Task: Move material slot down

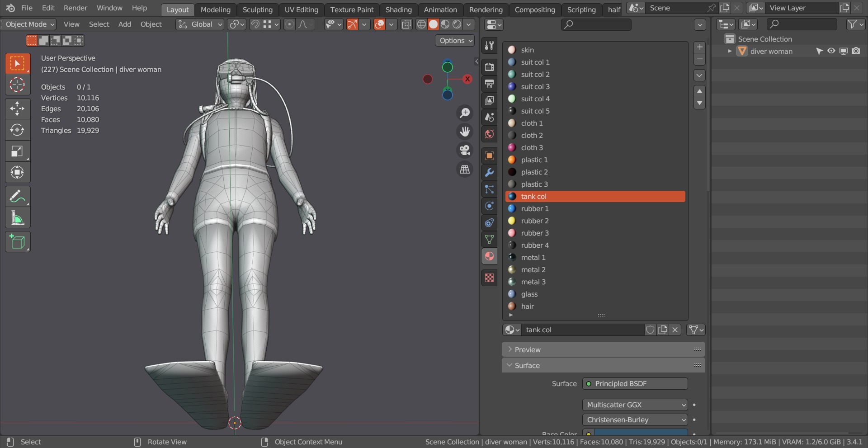Action: click(x=699, y=104)
